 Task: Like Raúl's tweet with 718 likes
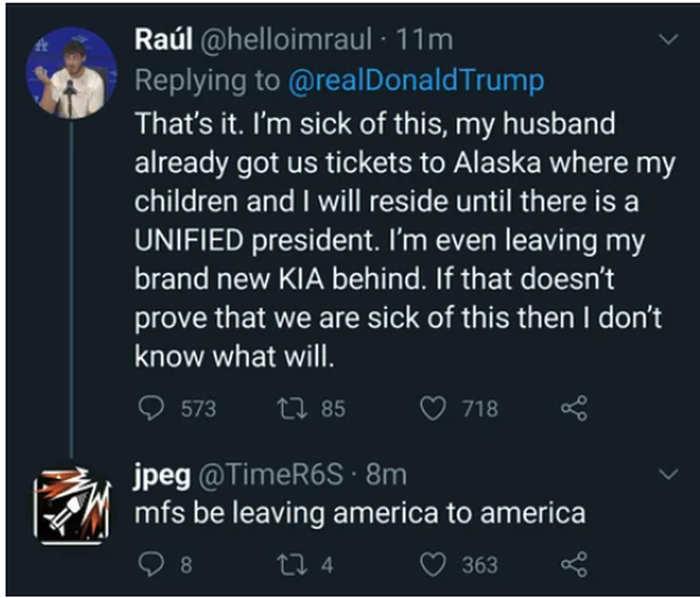tap(432, 409)
